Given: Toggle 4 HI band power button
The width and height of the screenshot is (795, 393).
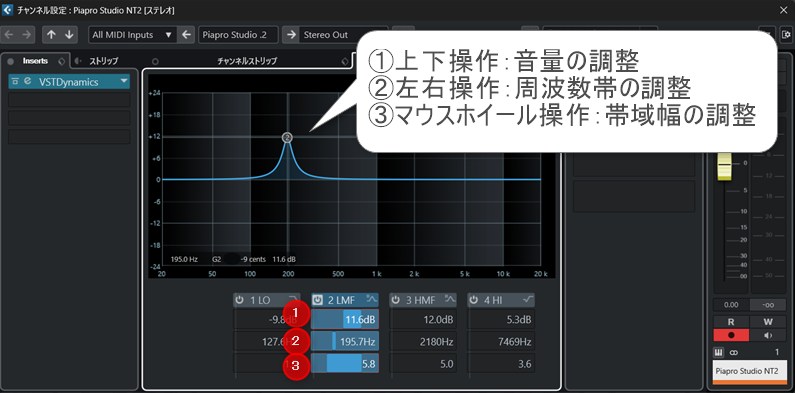Looking at the screenshot, I should [x=474, y=300].
